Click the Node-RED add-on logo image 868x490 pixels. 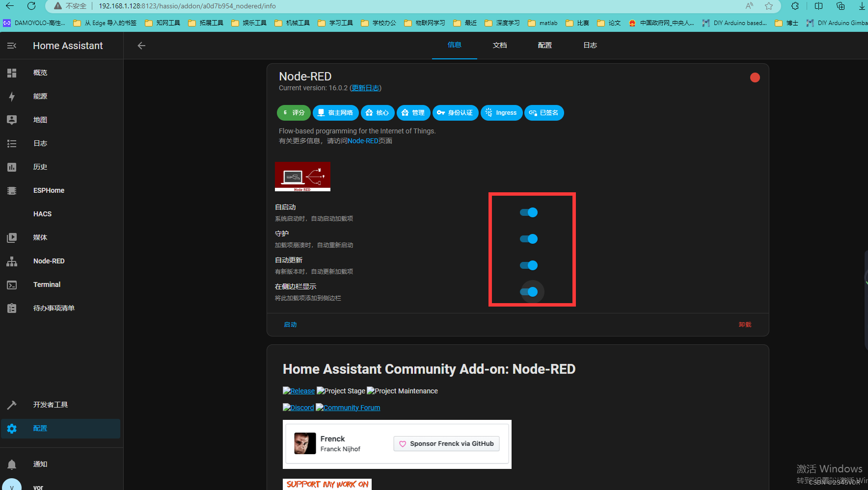pos(302,177)
